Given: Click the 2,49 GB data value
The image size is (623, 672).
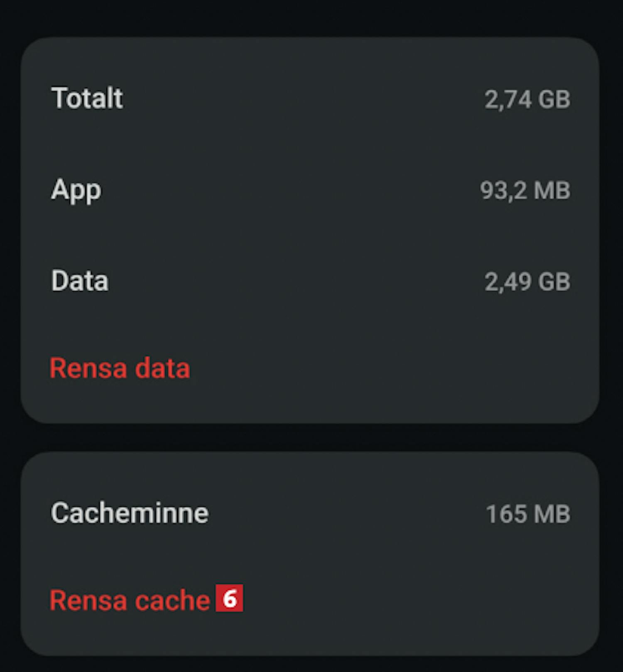Looking at the screenshot, I should (x=527, y=282).
